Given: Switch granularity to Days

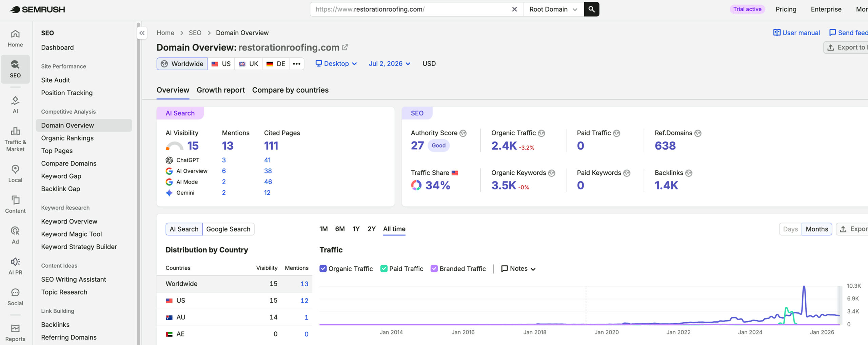Looking at the screenshot, I should tap(790, 229).
